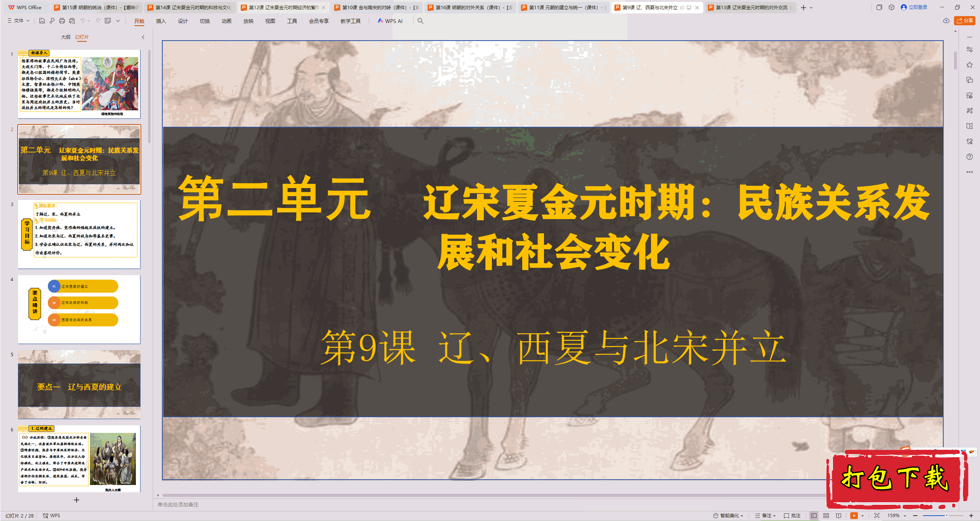Expand the 文件 menu dropdown

tap(19, 21)
